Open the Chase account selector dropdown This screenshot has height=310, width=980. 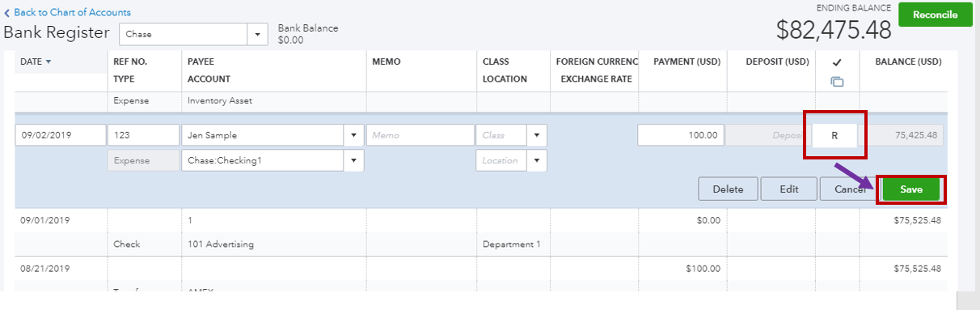click(x=257, y=35)
